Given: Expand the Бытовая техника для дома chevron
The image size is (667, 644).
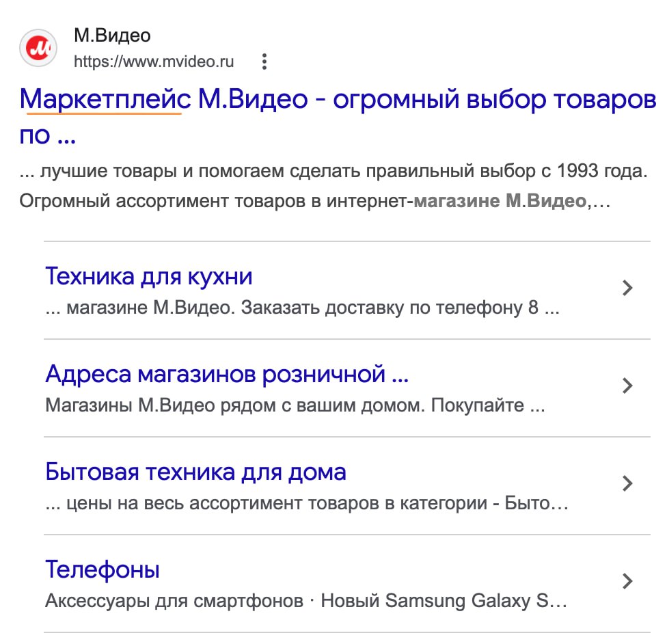Looking at the screenshot, I should pos(627,484).
